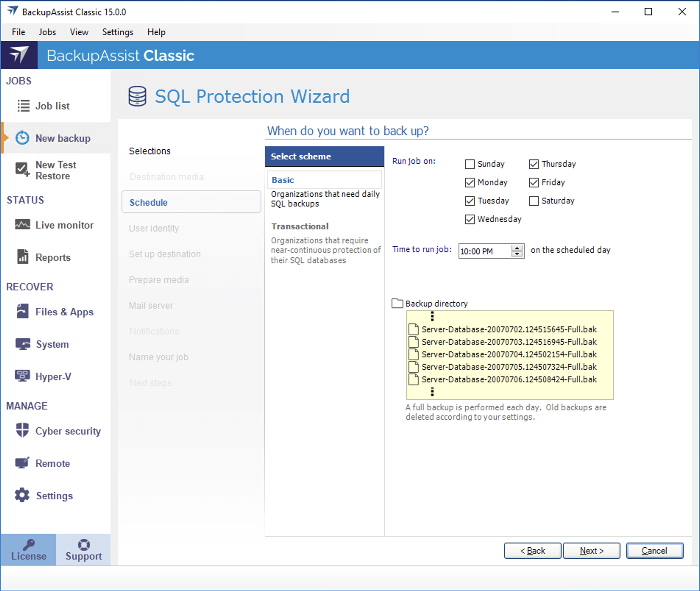Open Live monitor graph icon
This screenshot has height=591, width=700.
tap(22, 224)
